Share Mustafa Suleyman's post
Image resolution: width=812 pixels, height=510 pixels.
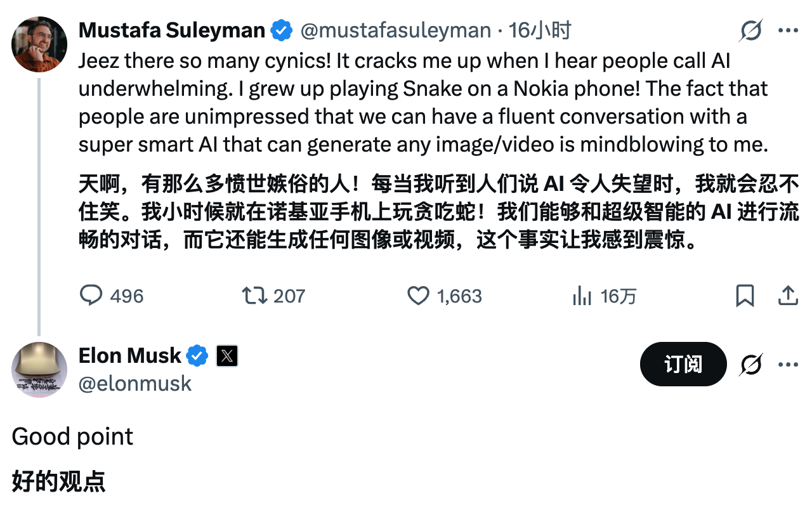787,296
